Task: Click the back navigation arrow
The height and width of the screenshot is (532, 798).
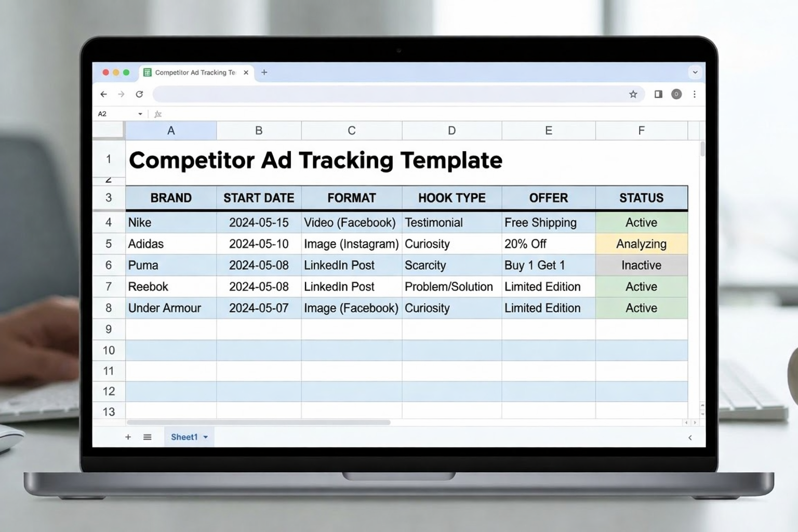Action: [x=104, y=94]
